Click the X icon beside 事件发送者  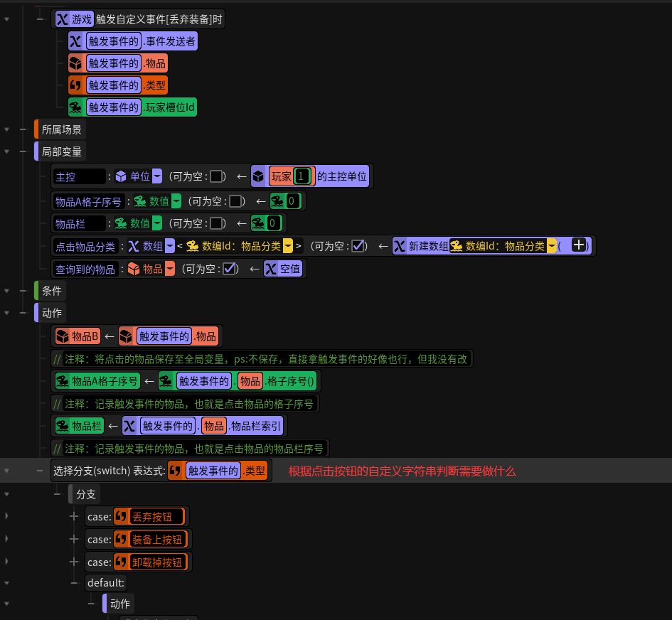pyautogui.click(x=75, y=41)
